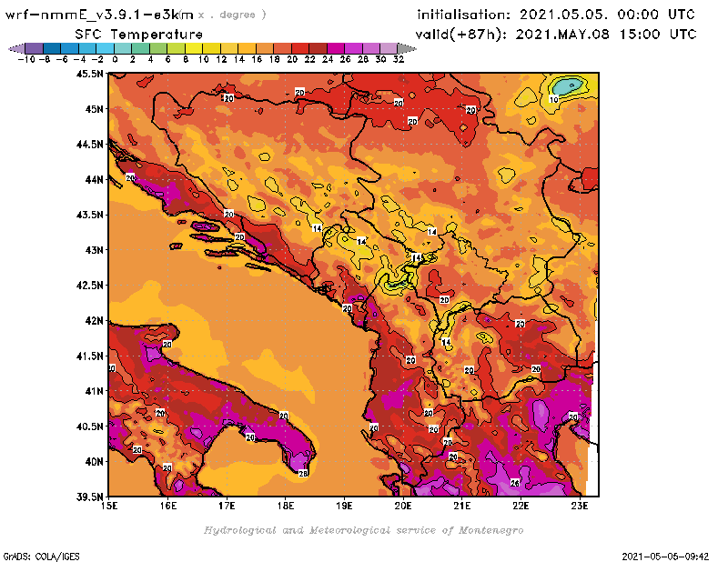Click the '43.5N' latitude axis label

89,215
